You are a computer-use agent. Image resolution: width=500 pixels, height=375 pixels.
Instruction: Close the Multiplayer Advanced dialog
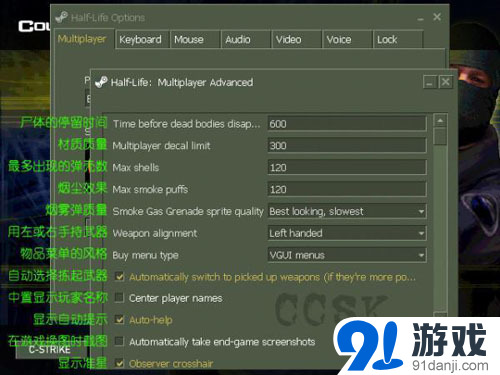point(446,82)
